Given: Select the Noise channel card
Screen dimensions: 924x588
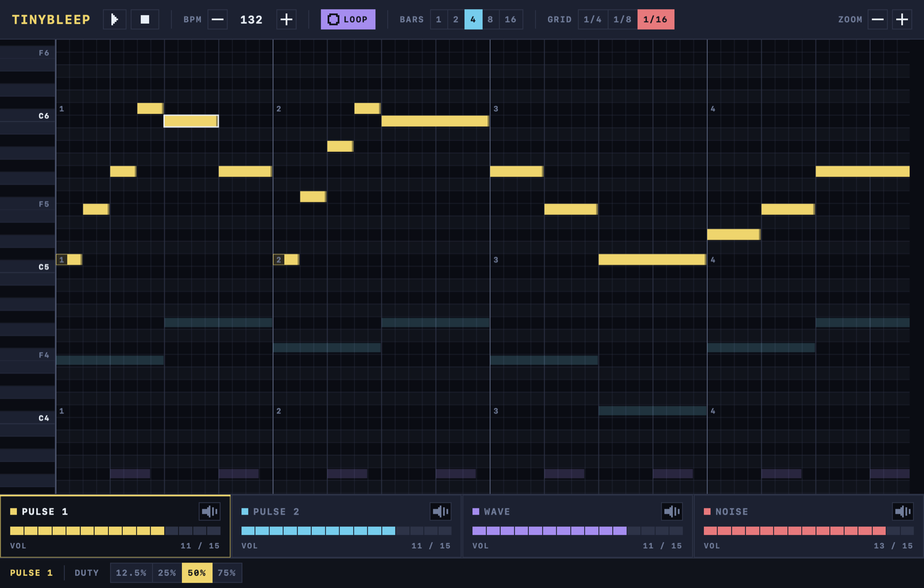Looking at the screenshot, I should tap(808, 526).
